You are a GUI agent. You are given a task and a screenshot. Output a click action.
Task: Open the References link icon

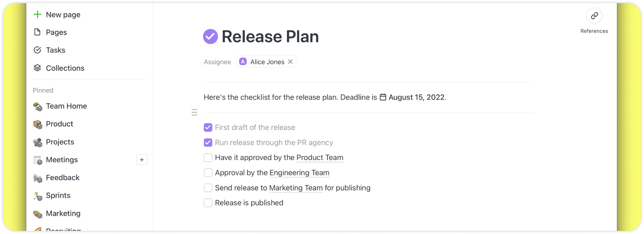pos(594,16)
